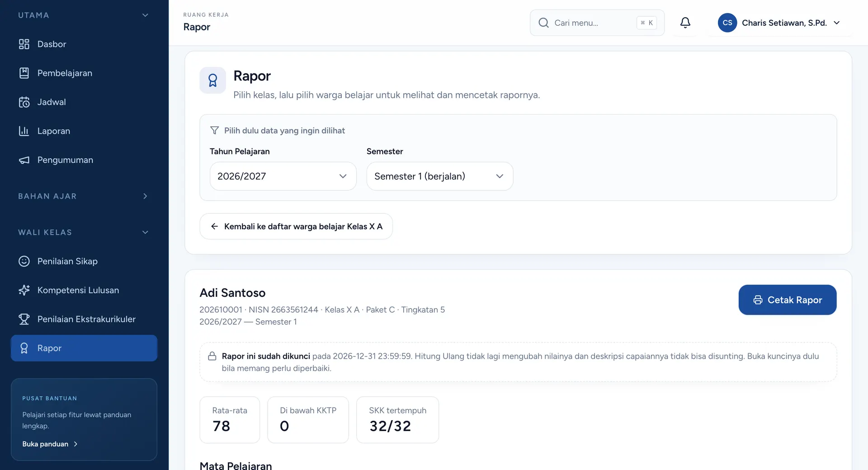Screen dimensions: 868x470
Task: Collapse the UTAMA sidebar section
Action: [84, 15]
